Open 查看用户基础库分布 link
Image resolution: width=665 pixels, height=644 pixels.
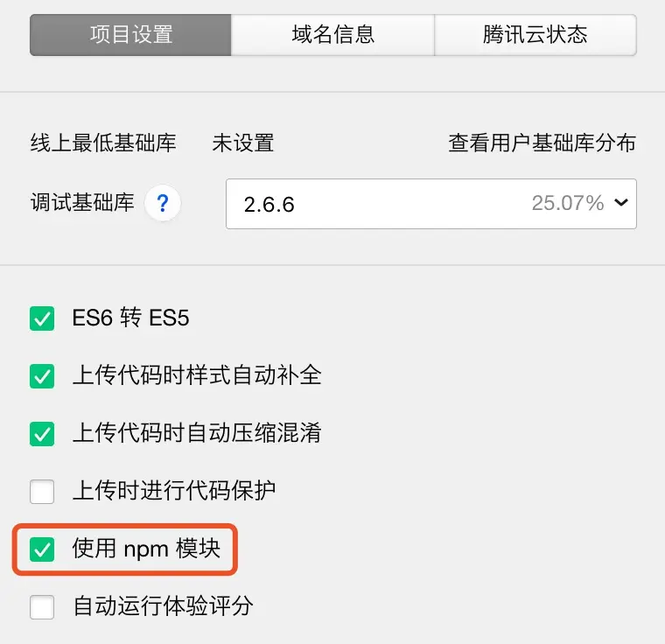pos(542,143)
